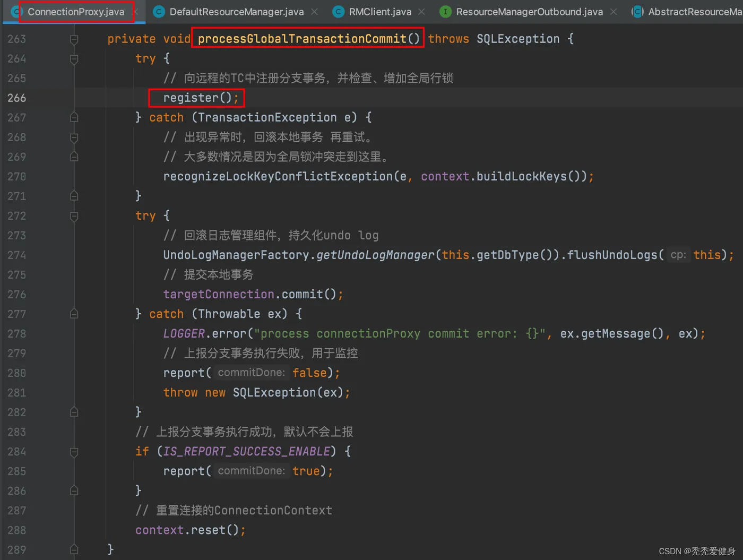The image size is (743, 560).
Task: Click line number 263 in the gutter
Action: pos(16,39)
